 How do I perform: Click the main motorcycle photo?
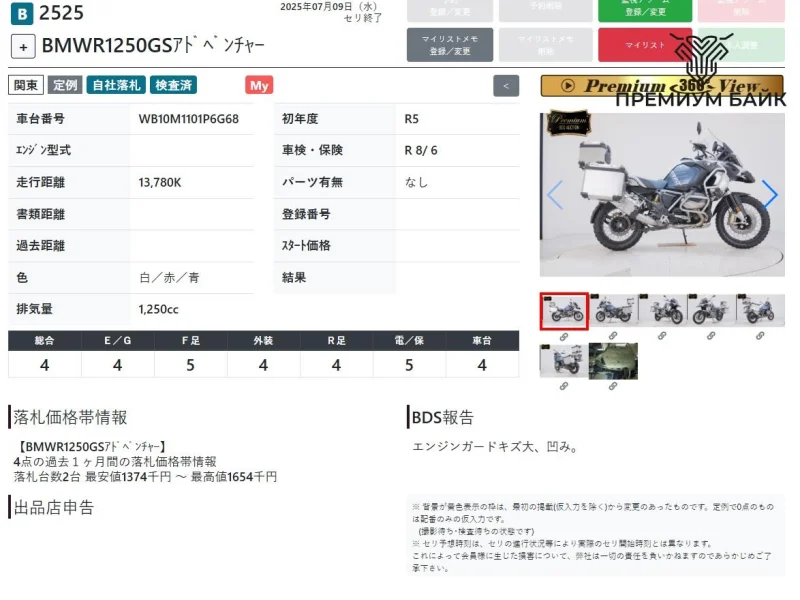pos(661,194)
